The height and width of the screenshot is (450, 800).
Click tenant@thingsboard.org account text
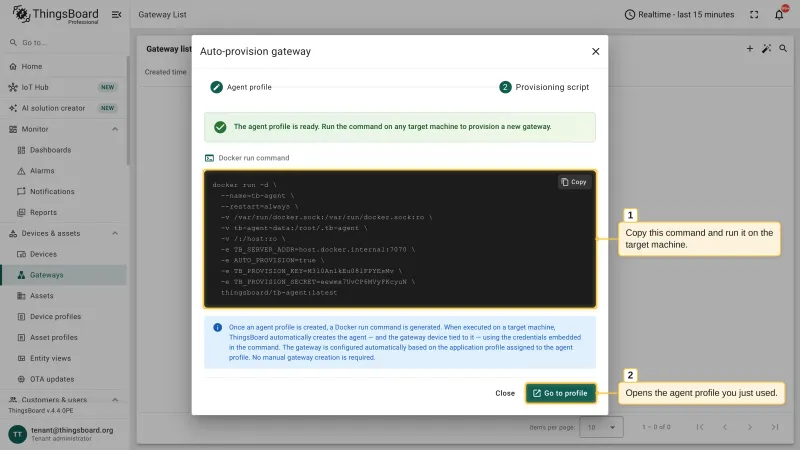click(72, 430)
